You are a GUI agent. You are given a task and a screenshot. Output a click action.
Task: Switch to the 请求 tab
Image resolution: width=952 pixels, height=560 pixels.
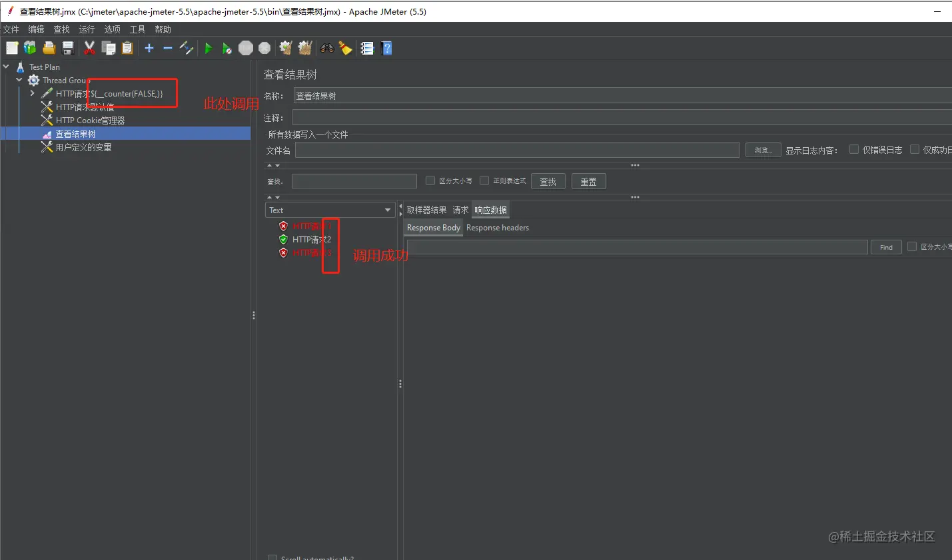point(460,210)
